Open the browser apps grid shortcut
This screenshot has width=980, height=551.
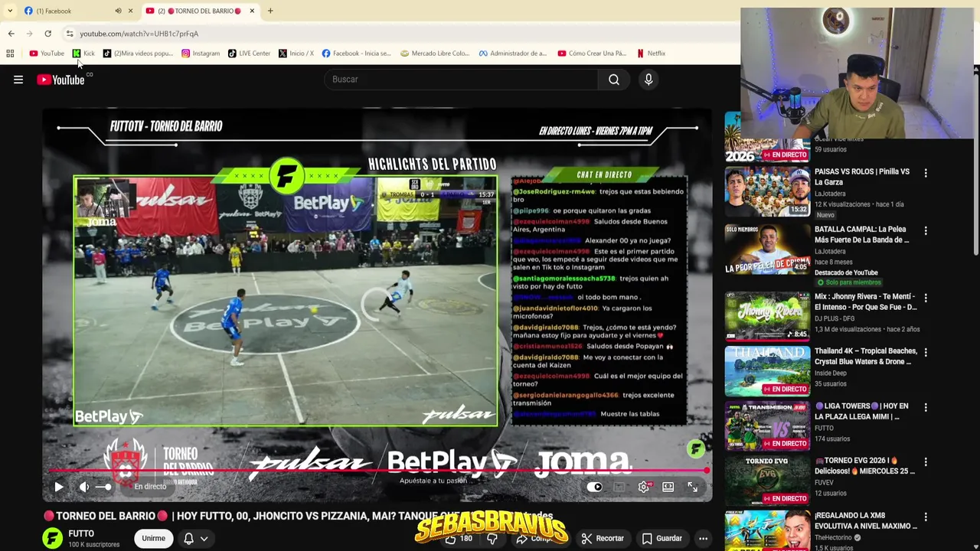click(10, 54)
